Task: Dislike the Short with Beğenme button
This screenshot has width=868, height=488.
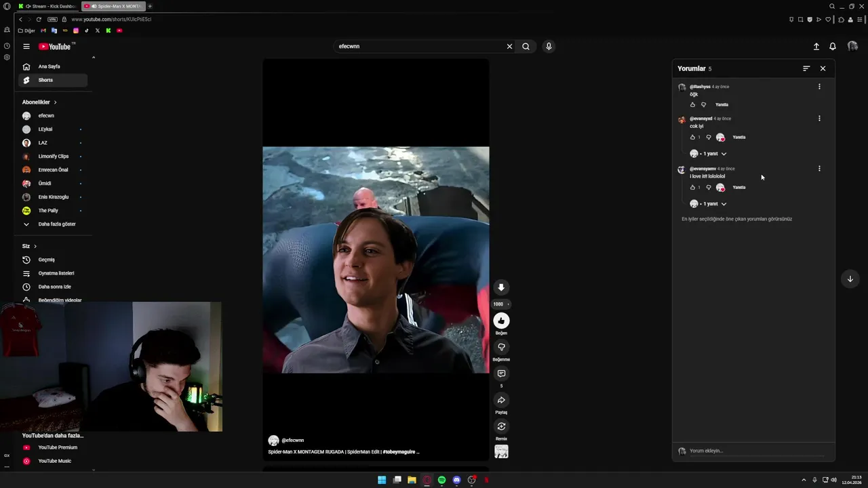Action: [501, 347]
